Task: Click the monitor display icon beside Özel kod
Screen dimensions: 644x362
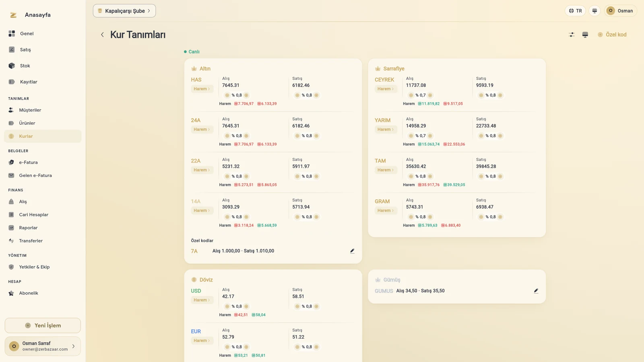Action: [585, 35]
